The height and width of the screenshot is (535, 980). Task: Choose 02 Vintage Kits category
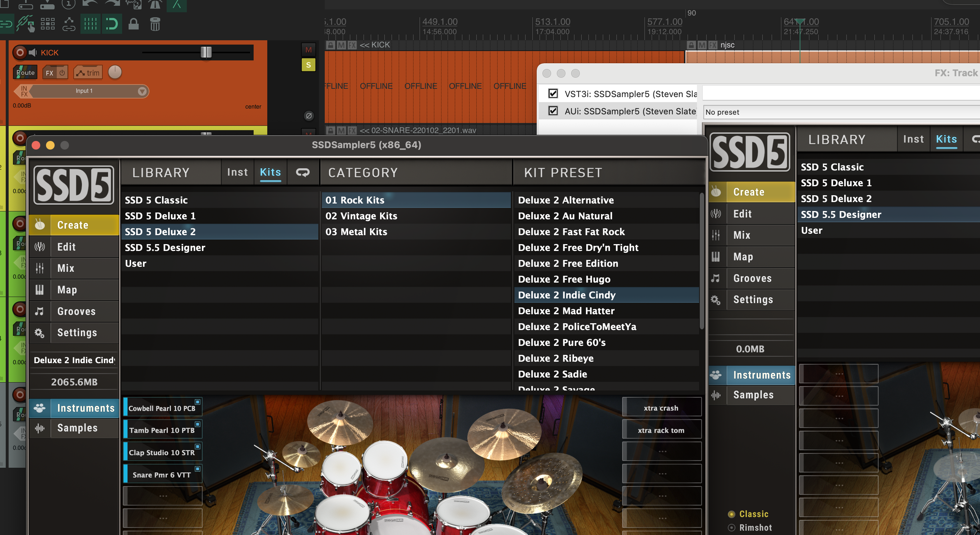(416, 216)
